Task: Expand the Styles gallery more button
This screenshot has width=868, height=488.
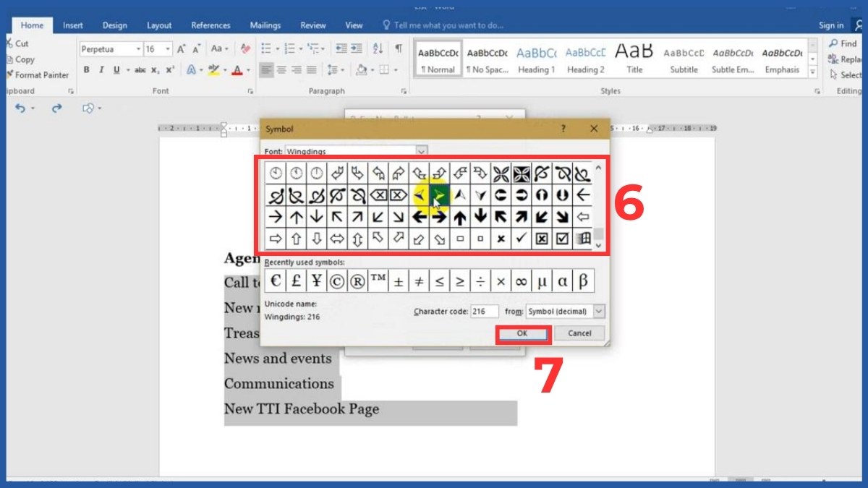Action: coord(813,73)
